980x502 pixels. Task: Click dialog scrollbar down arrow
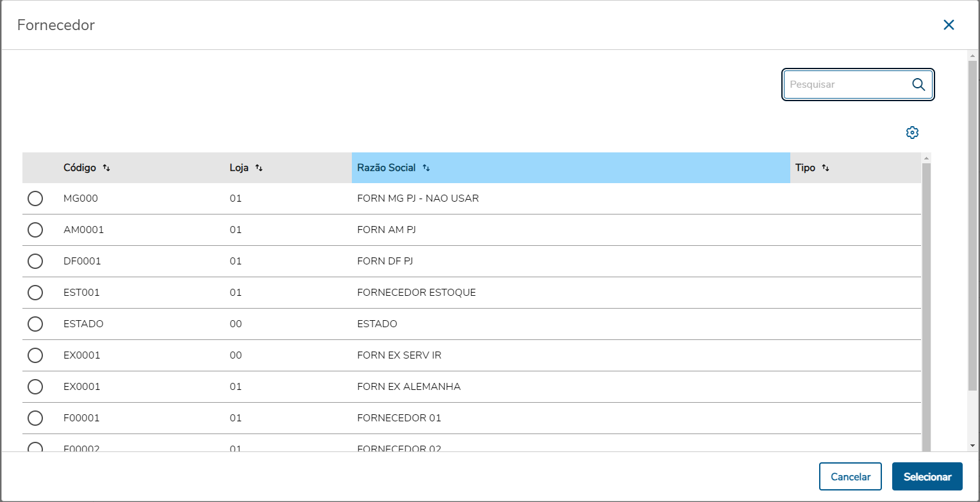point(972,445)
